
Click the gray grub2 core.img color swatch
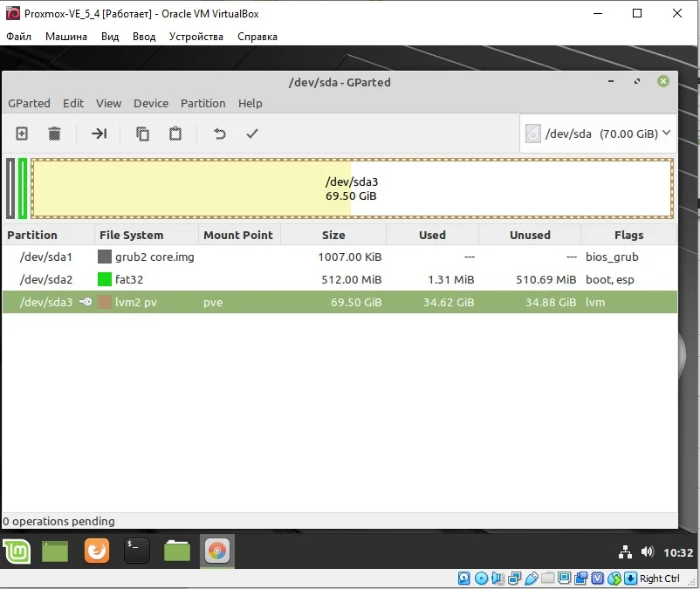point(105,257)
